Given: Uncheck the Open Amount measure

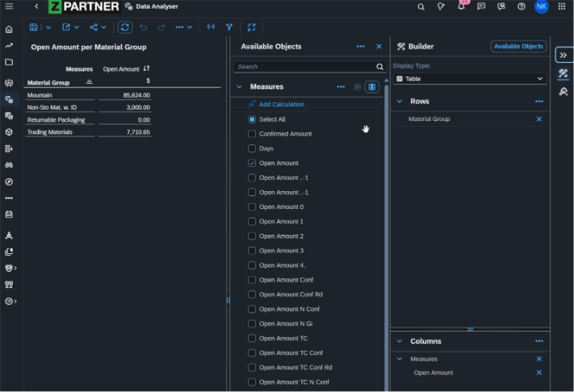Looking at the screenshot, I should (x=252, y=163).
